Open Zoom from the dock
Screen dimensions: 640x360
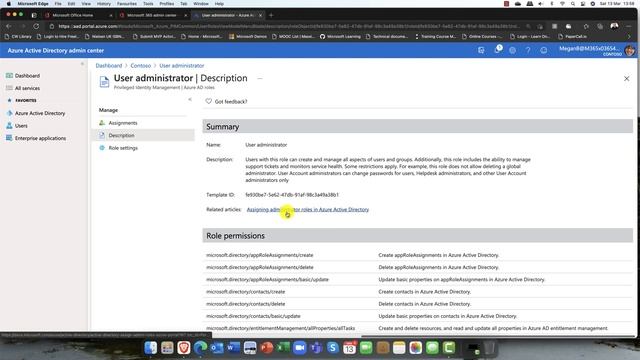pos(300,348)
